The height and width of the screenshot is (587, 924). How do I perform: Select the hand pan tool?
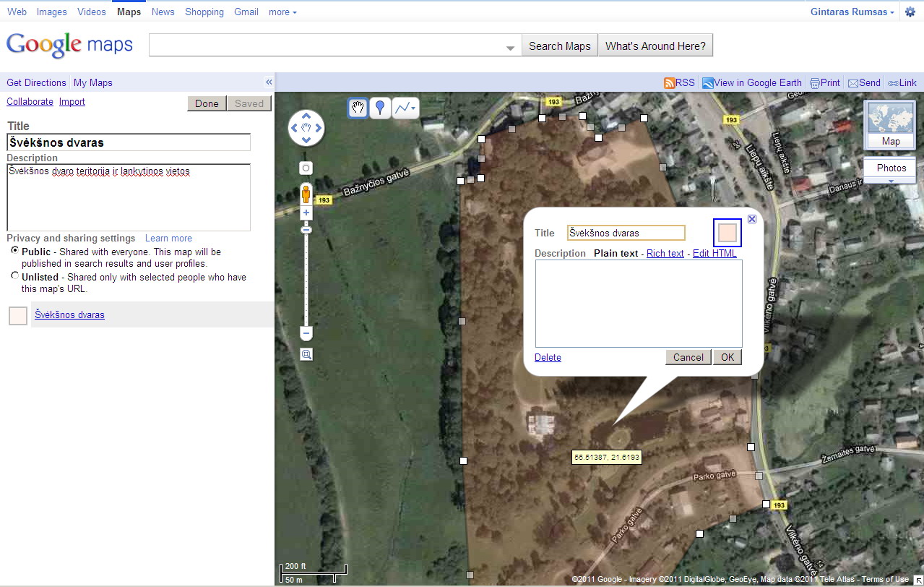tap(358, 108)
